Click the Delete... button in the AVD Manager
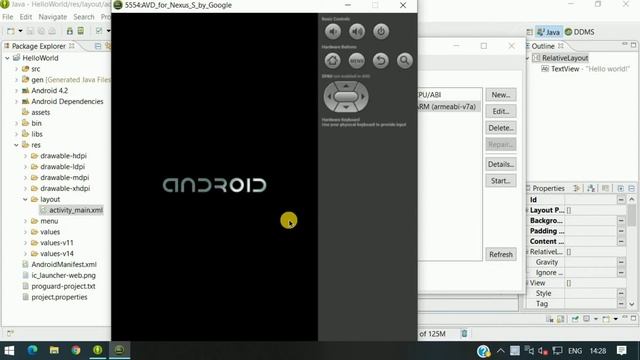This screenshot has width=640, height=360. pos(501,128)
